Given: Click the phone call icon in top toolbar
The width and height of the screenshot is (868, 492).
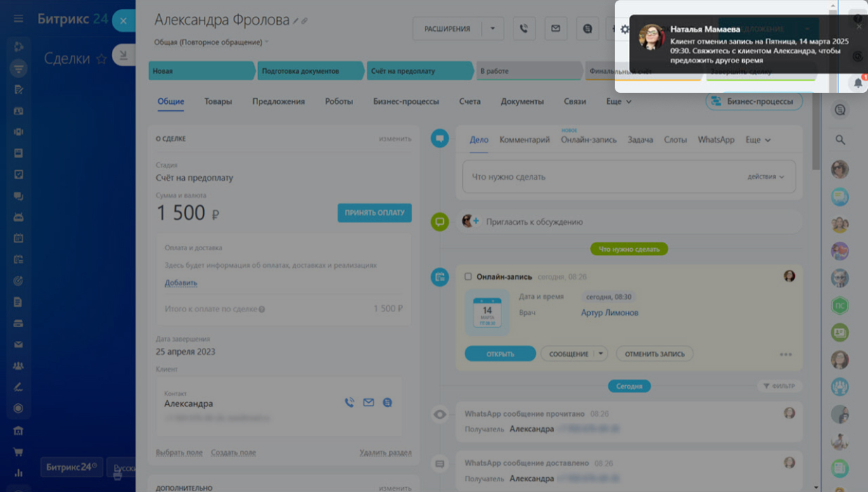Looking at the screenshot, I should (x=524, y=29).
